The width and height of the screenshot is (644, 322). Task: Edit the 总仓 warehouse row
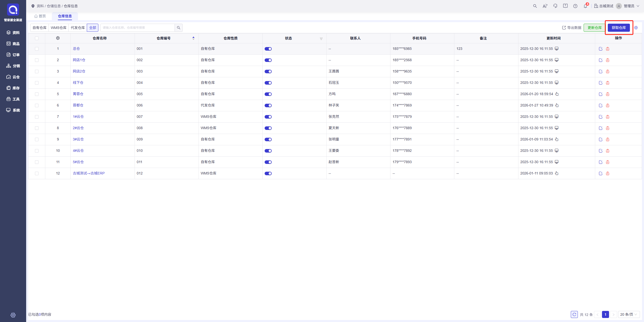(x=600, y=49)
